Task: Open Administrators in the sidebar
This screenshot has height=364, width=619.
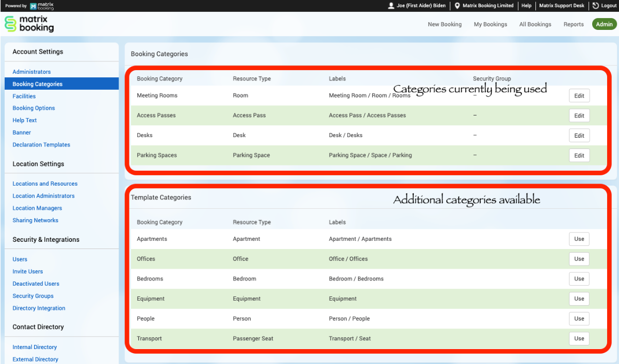Action: (x=31, y=72)
